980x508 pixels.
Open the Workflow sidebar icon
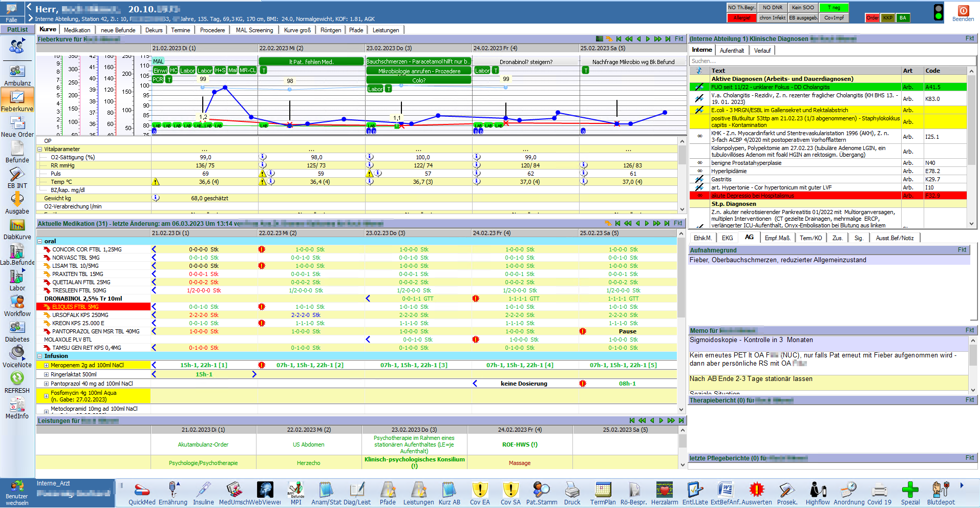point(17,306)
